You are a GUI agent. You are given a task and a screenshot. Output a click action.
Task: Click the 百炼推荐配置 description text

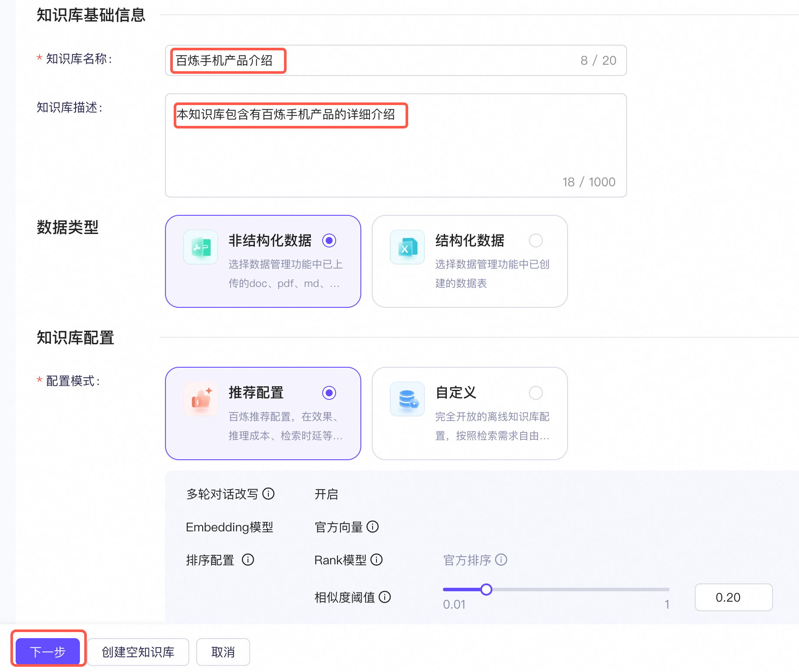[x=286, y=426]
